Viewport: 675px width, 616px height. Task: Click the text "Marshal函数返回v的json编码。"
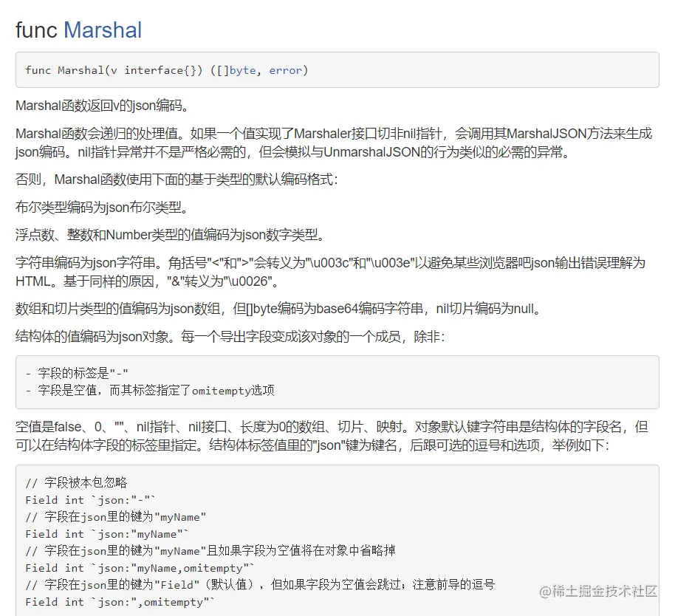(103, 106)
